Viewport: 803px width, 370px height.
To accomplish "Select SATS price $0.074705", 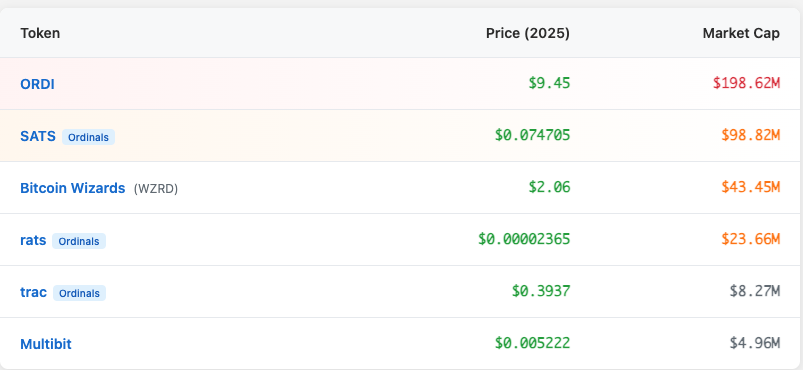I will 533,135.
